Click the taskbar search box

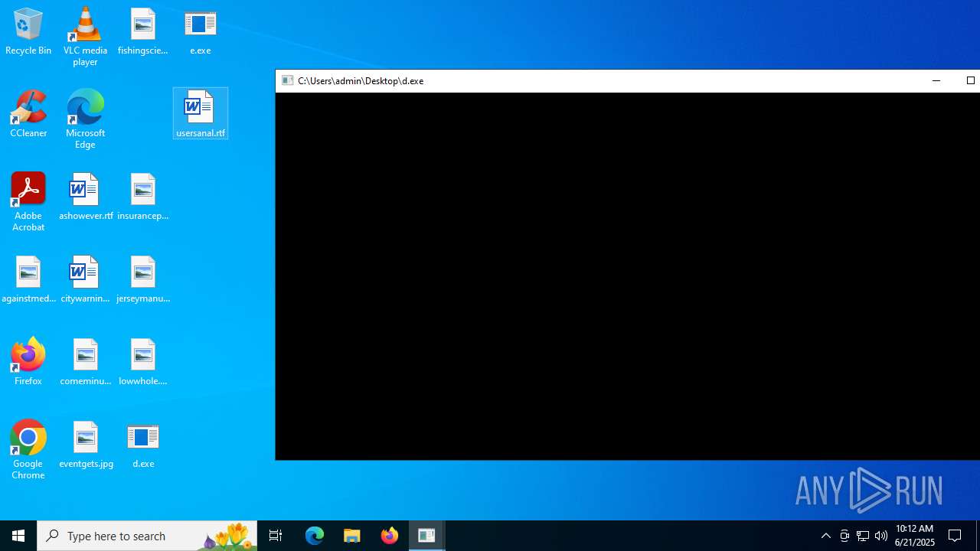[x=147, y=536]
